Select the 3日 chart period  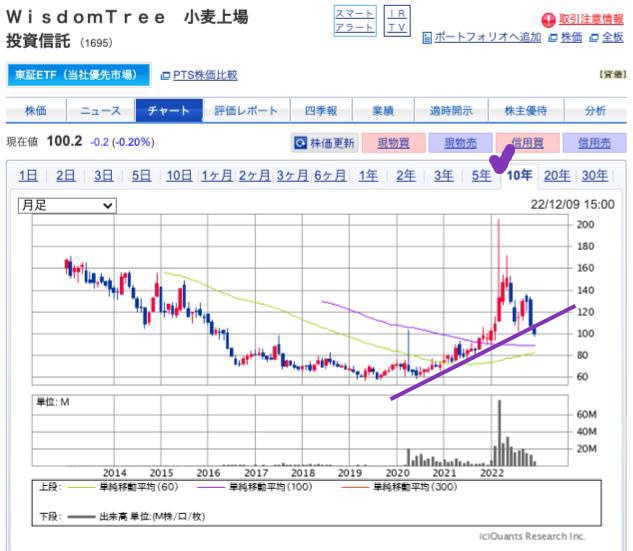104,176
